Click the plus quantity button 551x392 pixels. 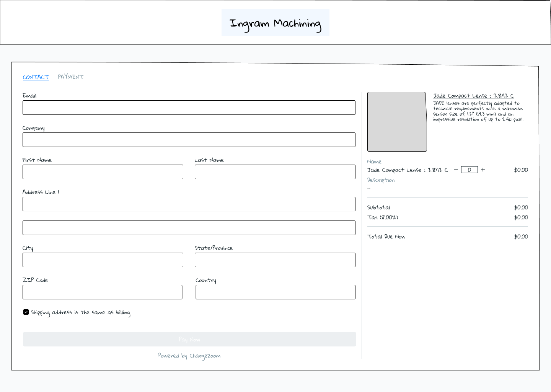coord(483,170)
